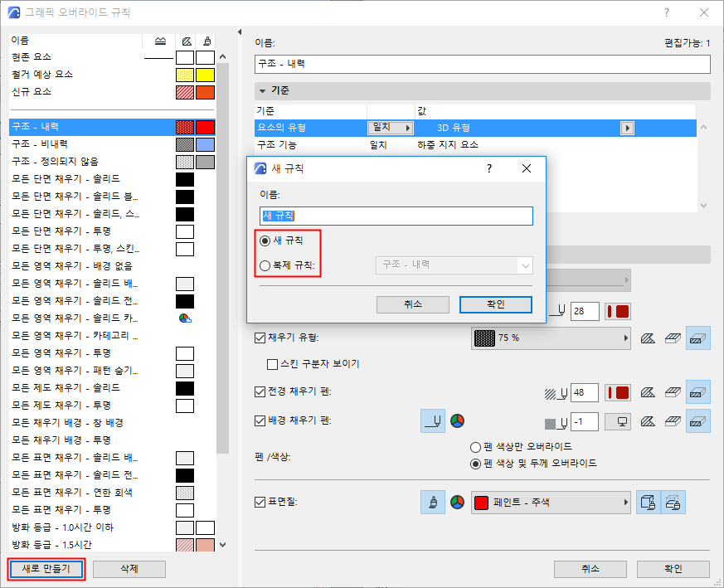Open 일치 operator dropdown in 요소의 유형 row
The image size is (724, 588).
pos(391,128)
